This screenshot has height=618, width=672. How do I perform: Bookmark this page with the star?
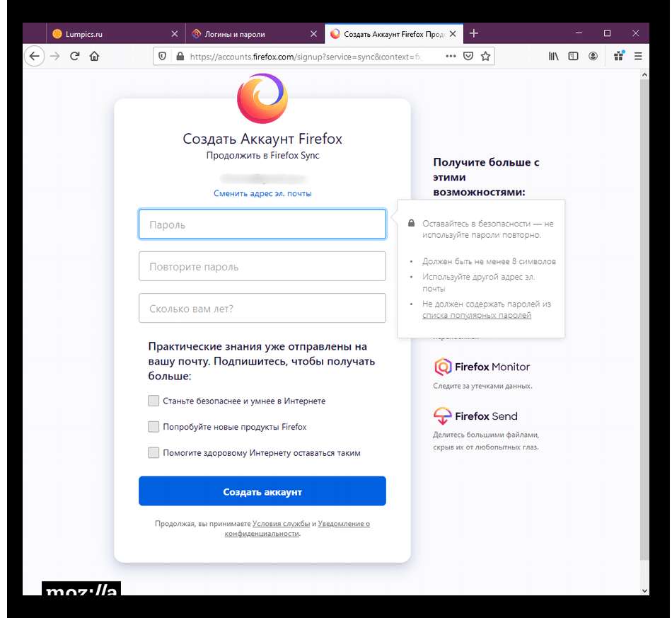485,56
